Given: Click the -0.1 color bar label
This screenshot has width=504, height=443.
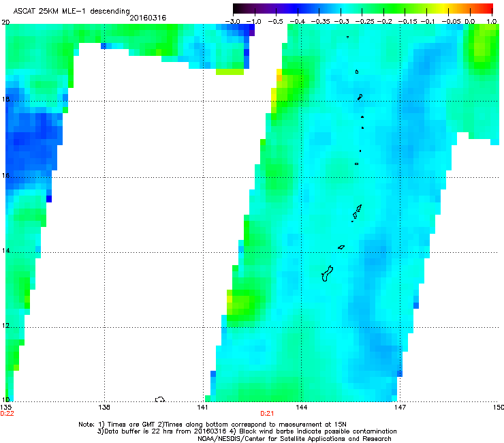Looking at the screenshot, I should point(428,22).
